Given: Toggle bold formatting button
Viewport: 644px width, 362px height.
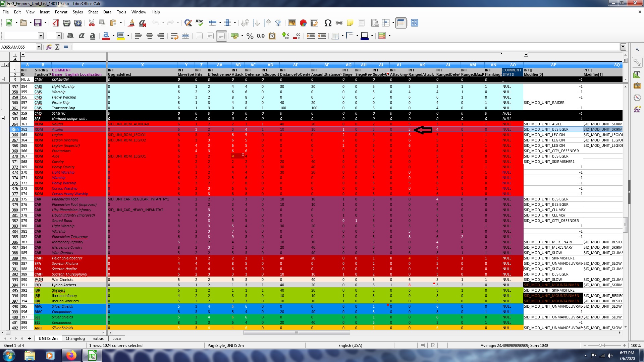Looking at the screenshot, I should pos(70,36).
